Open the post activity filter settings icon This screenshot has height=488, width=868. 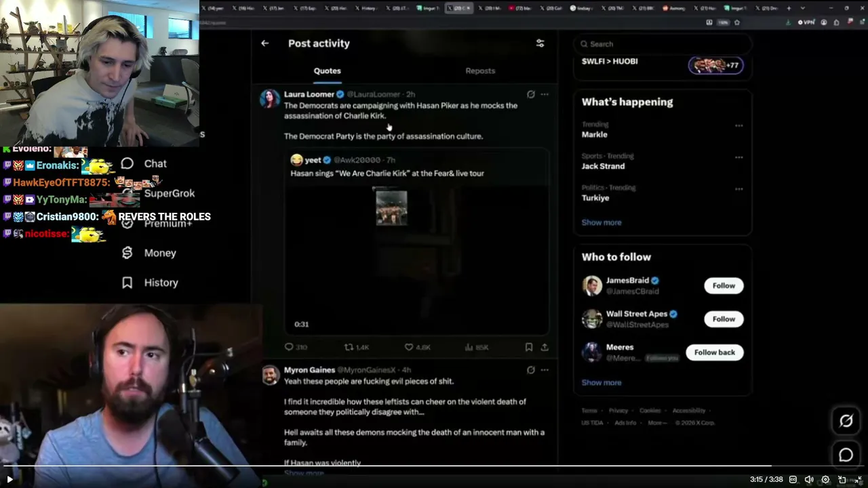pyautogui.click(x=540, y=43)
